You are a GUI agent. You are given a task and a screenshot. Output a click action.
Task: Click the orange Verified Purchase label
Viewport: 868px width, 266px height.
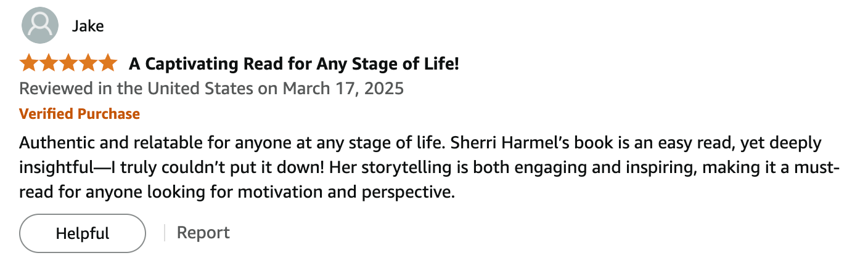(80, 114)
